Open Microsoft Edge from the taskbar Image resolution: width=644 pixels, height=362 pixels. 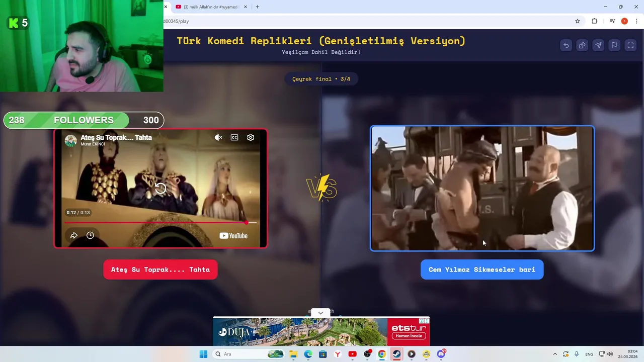click(x=308, y=354)
